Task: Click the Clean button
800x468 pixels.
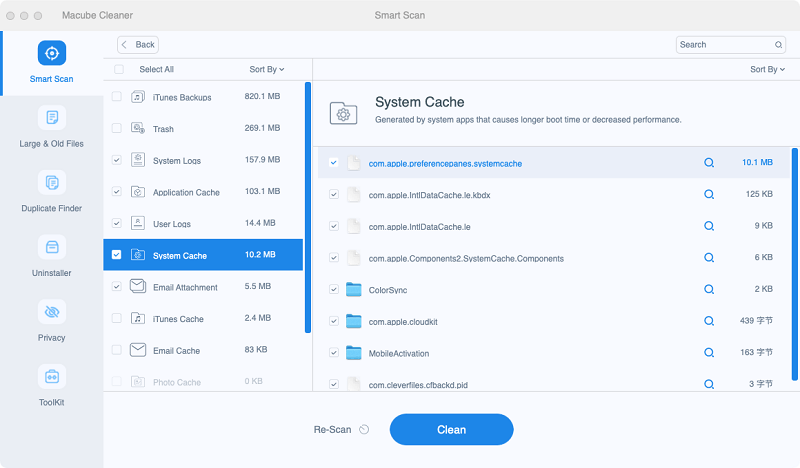Action: [452, 429]
